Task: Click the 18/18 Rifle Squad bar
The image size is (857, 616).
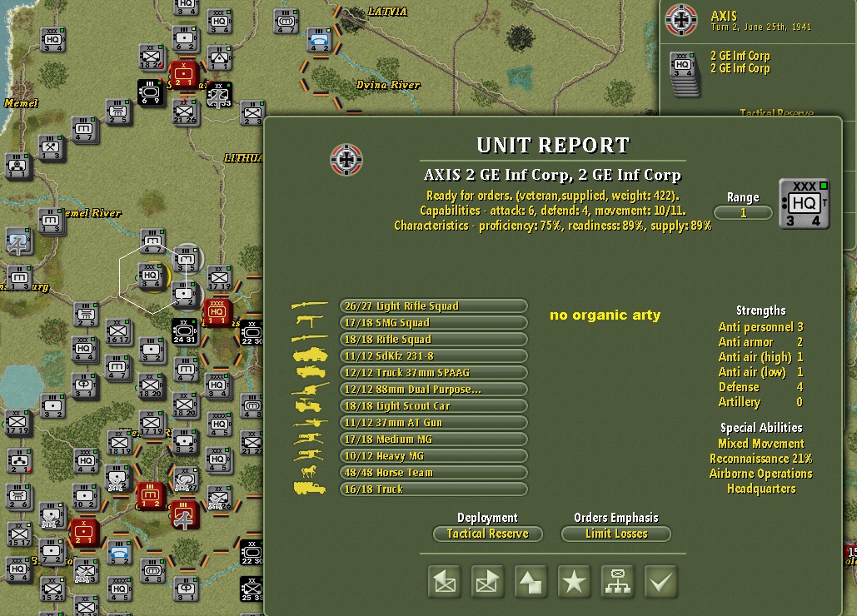Action: click(433, 339)
